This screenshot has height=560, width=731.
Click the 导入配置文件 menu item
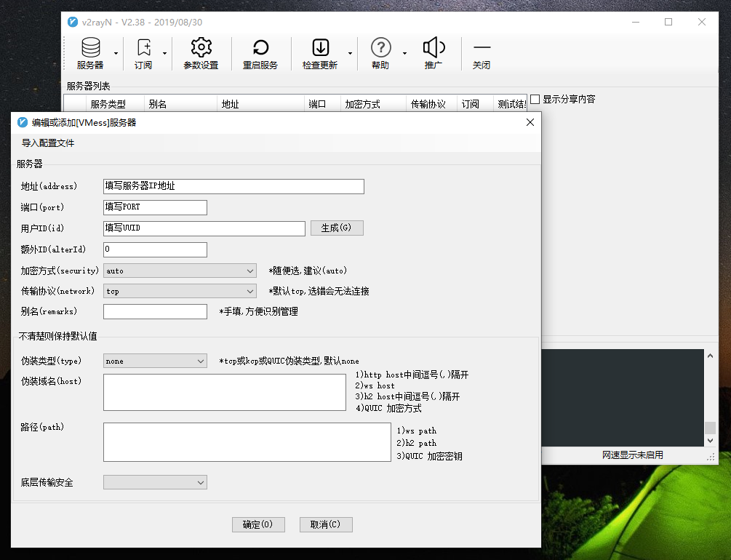(x=48, y=143)
